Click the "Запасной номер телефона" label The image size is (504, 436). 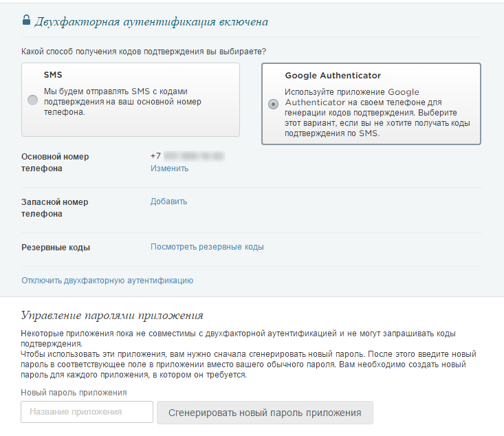54,208
